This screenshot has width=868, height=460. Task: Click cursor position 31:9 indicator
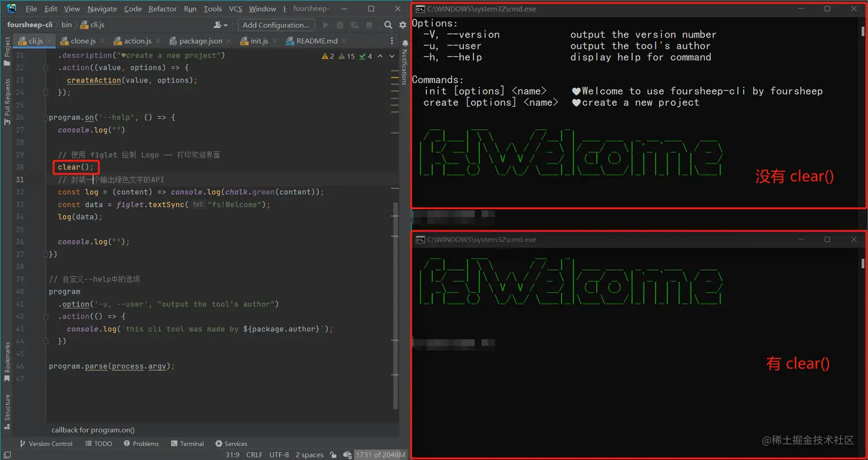[232, 455]
